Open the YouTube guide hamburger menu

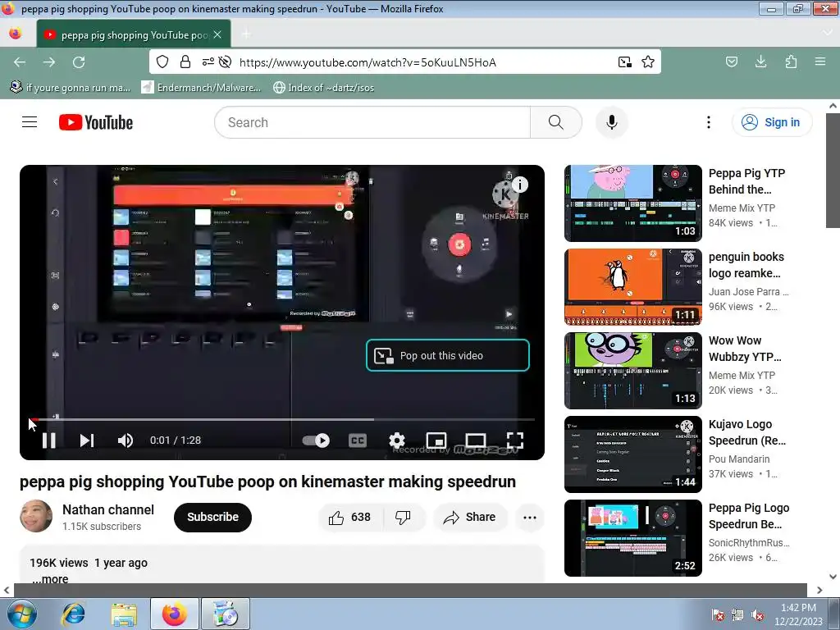[x=30, y=122]
